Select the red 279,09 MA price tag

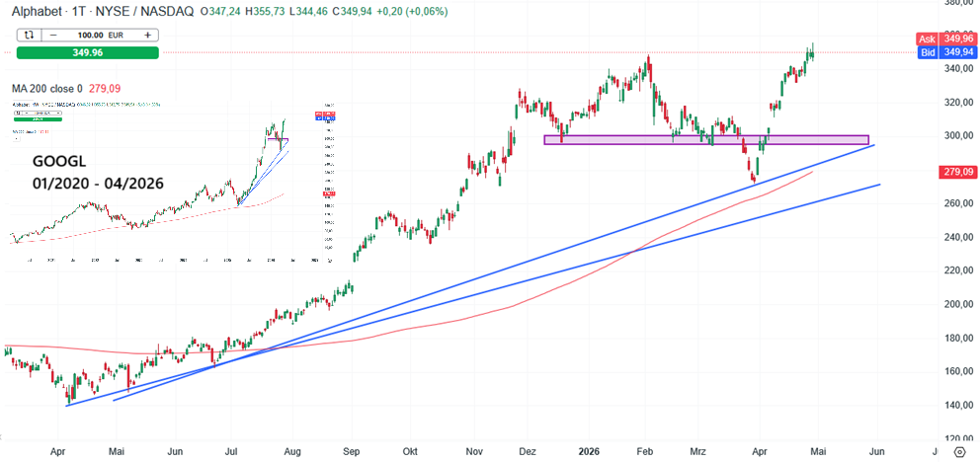[957, 173]
